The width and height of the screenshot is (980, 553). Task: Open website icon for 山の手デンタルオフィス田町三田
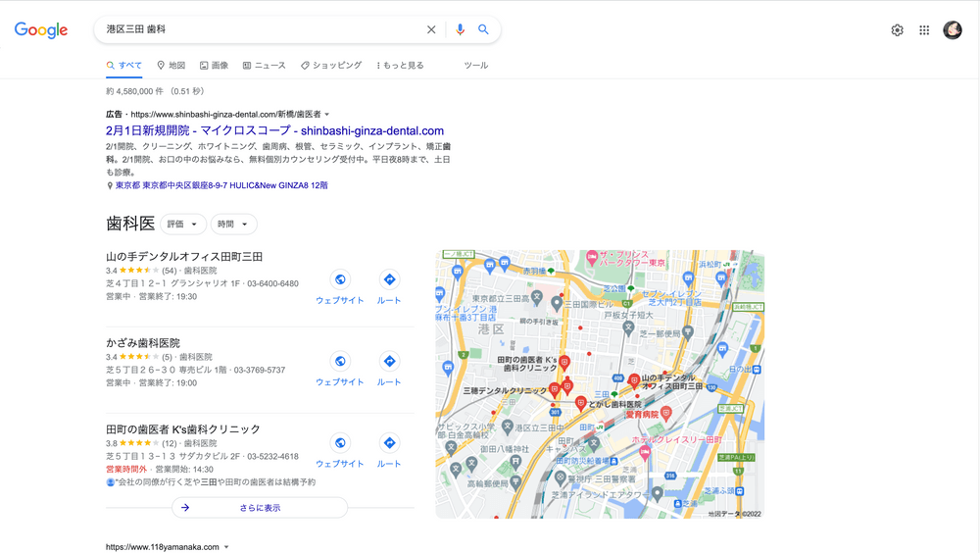coord(339,279)
